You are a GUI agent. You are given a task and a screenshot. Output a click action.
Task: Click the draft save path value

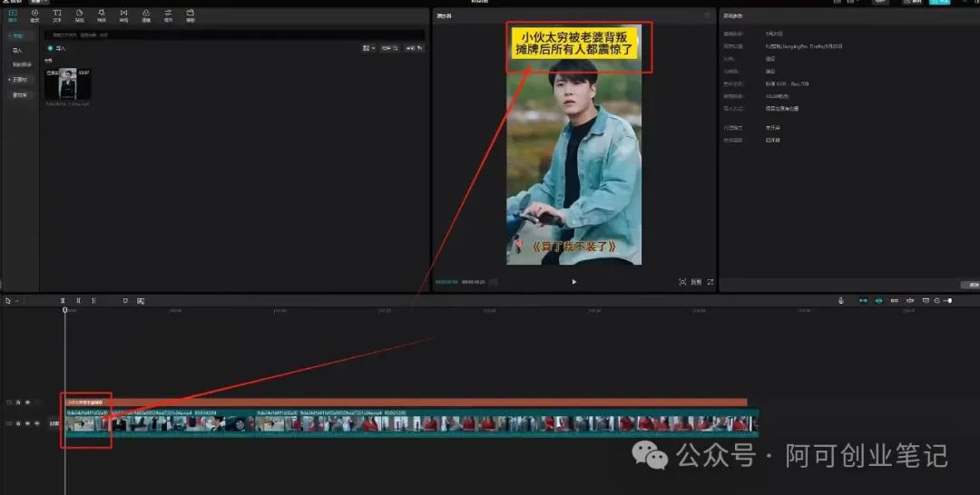tap(804, 46)
